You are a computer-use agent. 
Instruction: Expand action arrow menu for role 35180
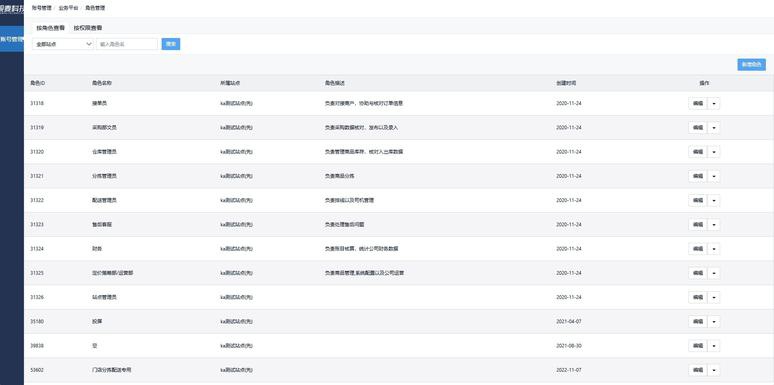(714, 322)
